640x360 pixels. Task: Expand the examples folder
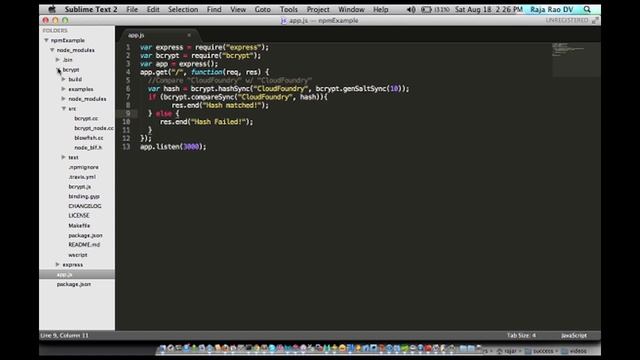pyautogui.click(x=63, y=89)
